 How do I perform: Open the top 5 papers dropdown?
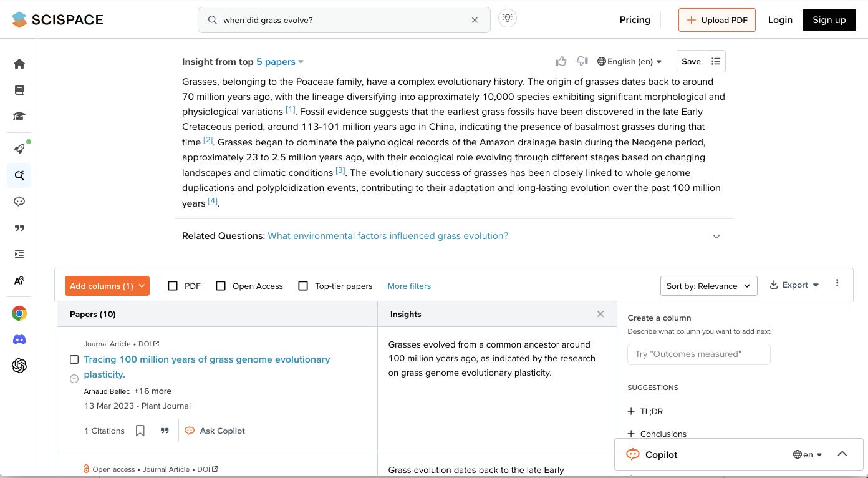point(280,61)
